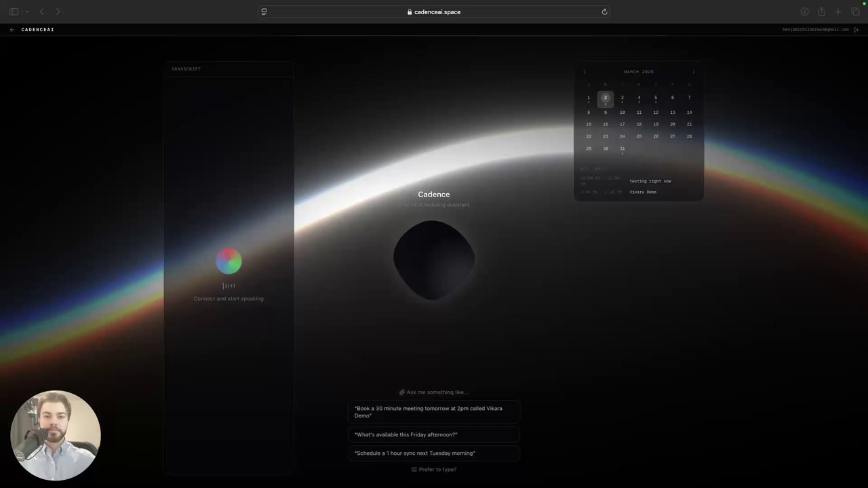Click the colorful voice orb in transcript panel
This screenshot has height=488, width=868.
coord(229,261)
